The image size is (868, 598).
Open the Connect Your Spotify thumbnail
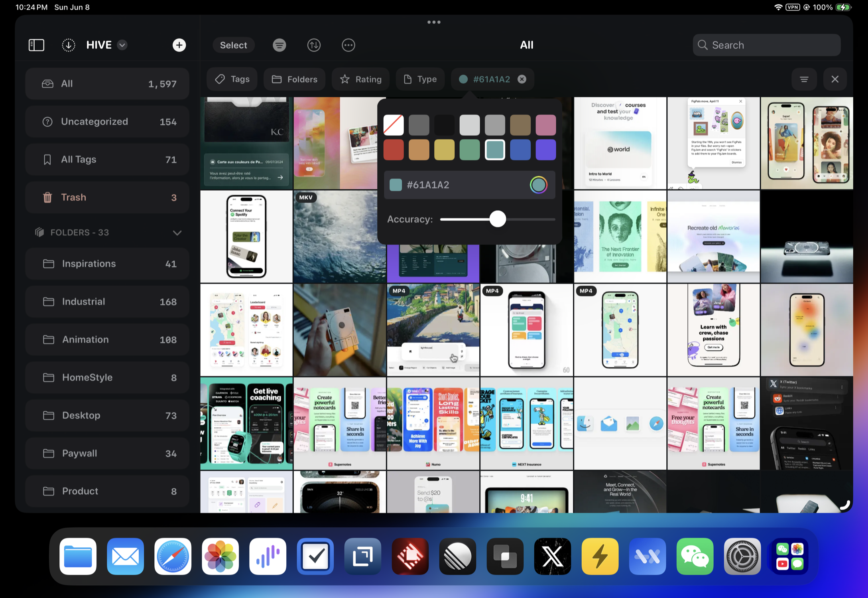pos(246,237)
